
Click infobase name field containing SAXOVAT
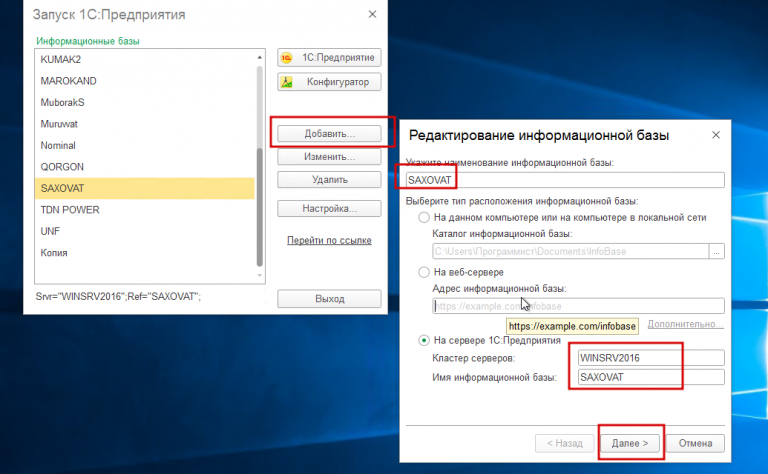(565, 180)
